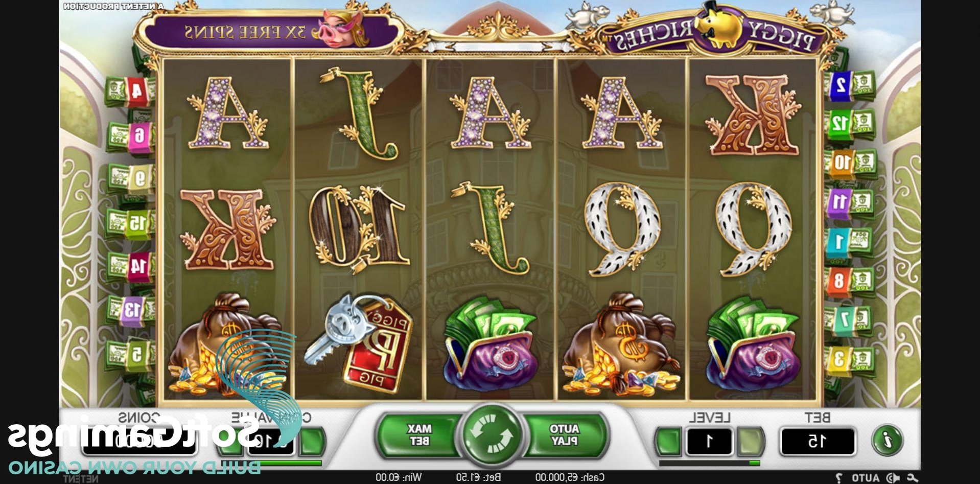Click the Max Bet button
980x484 pixels.
pyautogui.click(x=419, y=435)
